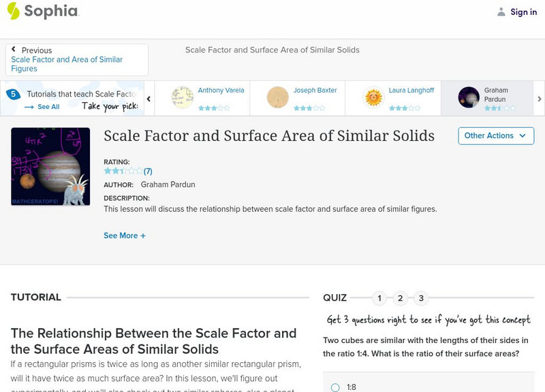The height and width of the screenshot is (392, 545).
Task: Jump to quiz question 1
Action: (x=379, y=298)
